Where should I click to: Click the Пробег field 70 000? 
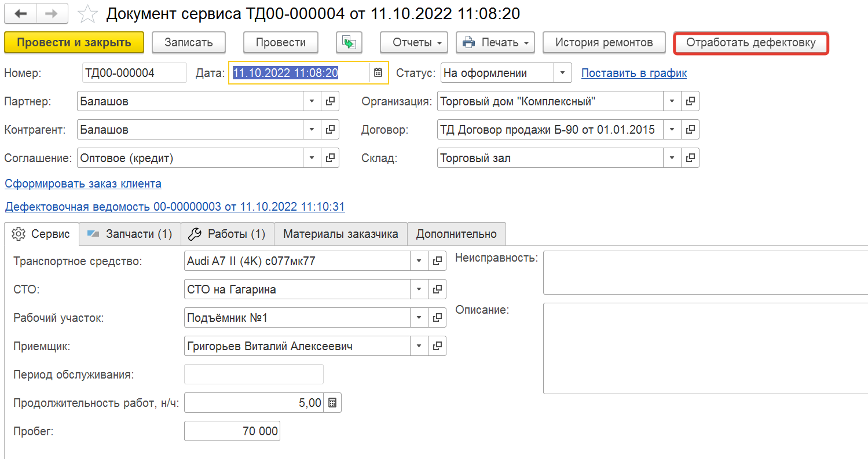pyautogui.click(x=232, y=431)
